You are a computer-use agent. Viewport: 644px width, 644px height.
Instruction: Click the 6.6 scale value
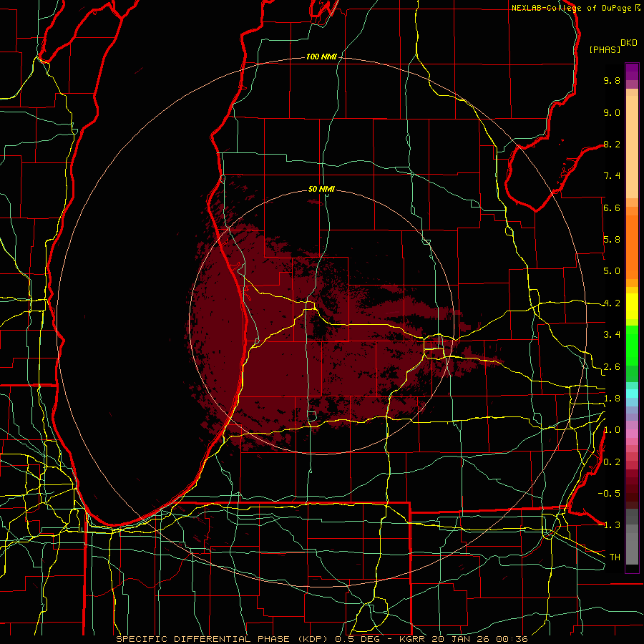tap(612, 208)
